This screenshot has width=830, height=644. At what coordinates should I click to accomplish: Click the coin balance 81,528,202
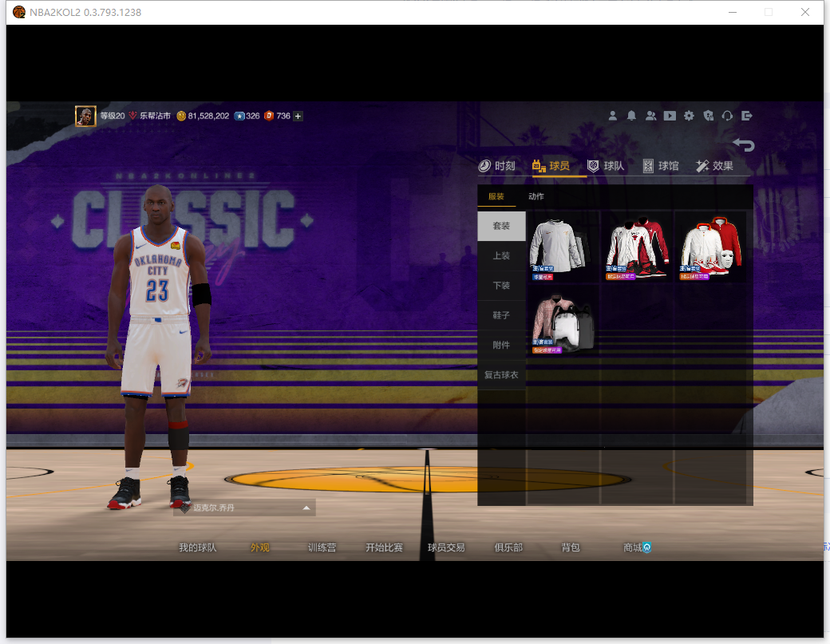coord(208,116)
